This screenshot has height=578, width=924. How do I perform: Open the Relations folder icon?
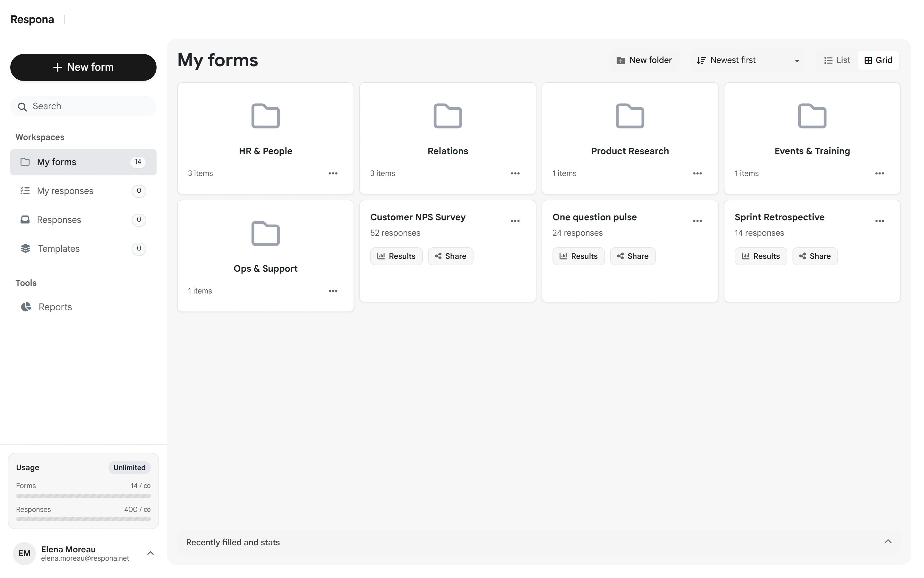coord(448,116)
